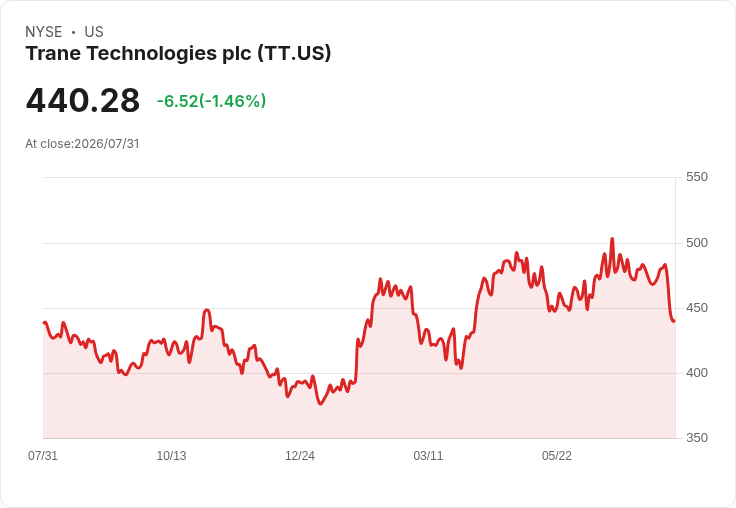The width and height of the screenshot is (736, 508).
Task: Click the 350 y-axis price label
Action: [697, 438]
